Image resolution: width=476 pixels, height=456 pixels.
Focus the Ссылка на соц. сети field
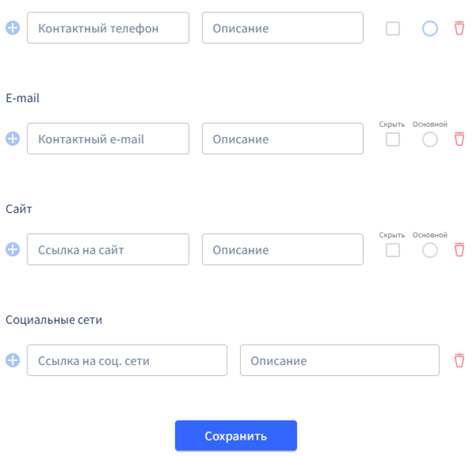tap(127, 360)
